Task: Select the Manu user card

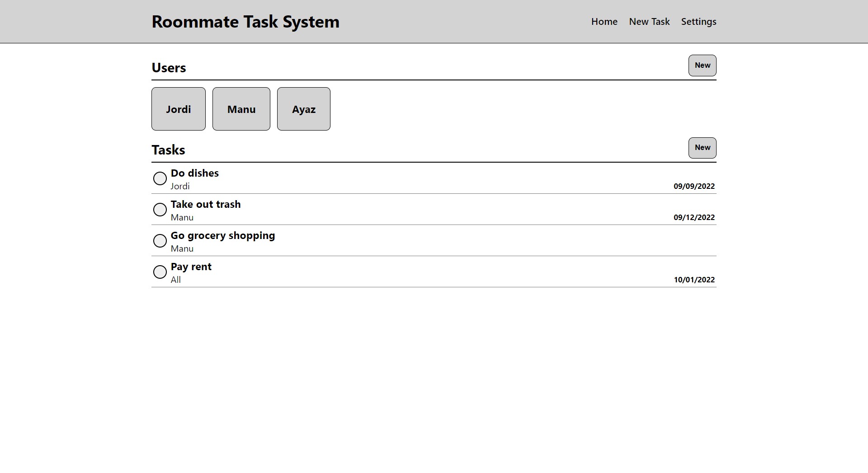Action: click(241, 108)
